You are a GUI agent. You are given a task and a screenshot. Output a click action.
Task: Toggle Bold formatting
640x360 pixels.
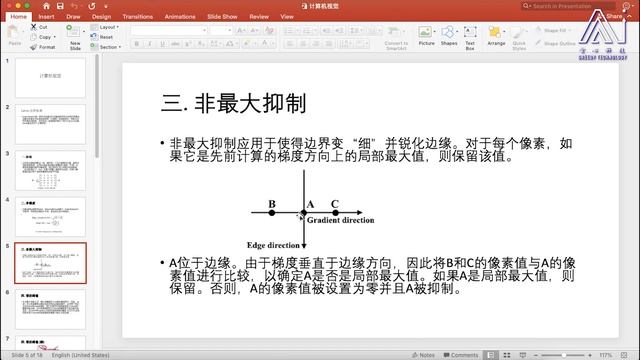click(x=137, y=44)
